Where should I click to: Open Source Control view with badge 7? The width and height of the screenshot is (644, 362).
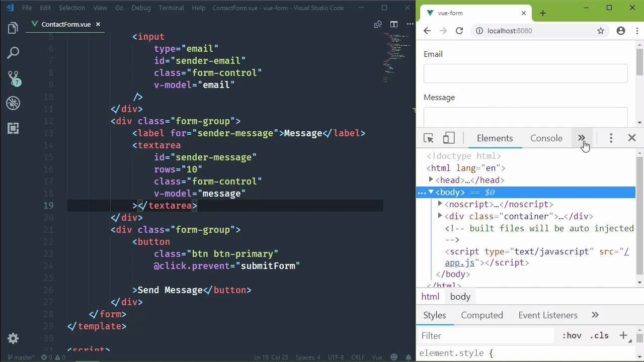point(13,77)
